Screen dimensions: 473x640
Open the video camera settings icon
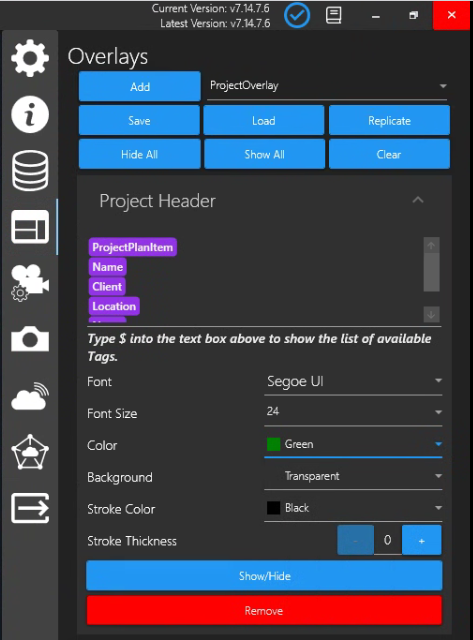(x=30, y=283)
